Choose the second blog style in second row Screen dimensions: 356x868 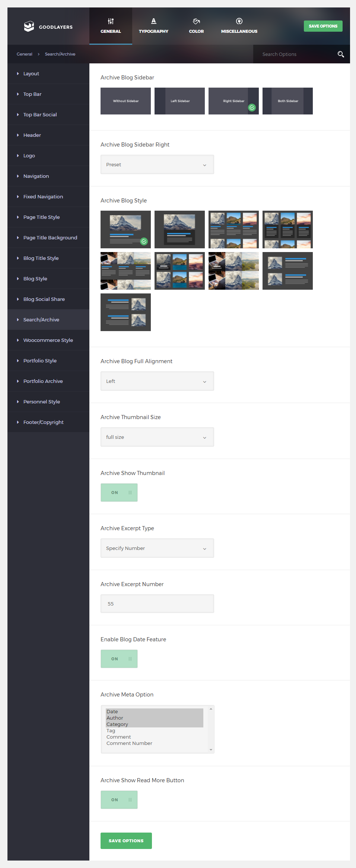[179, 271]
